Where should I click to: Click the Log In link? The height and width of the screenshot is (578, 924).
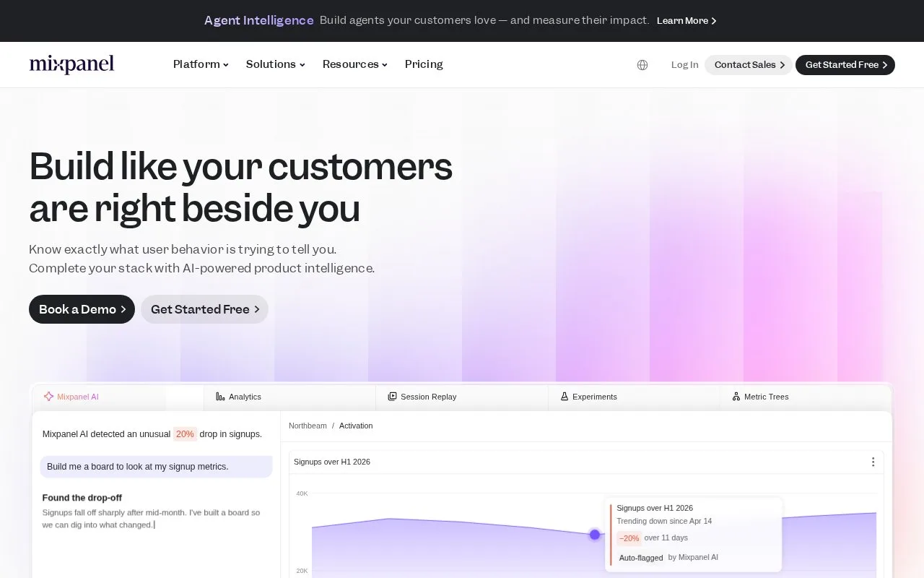[684, 65]
